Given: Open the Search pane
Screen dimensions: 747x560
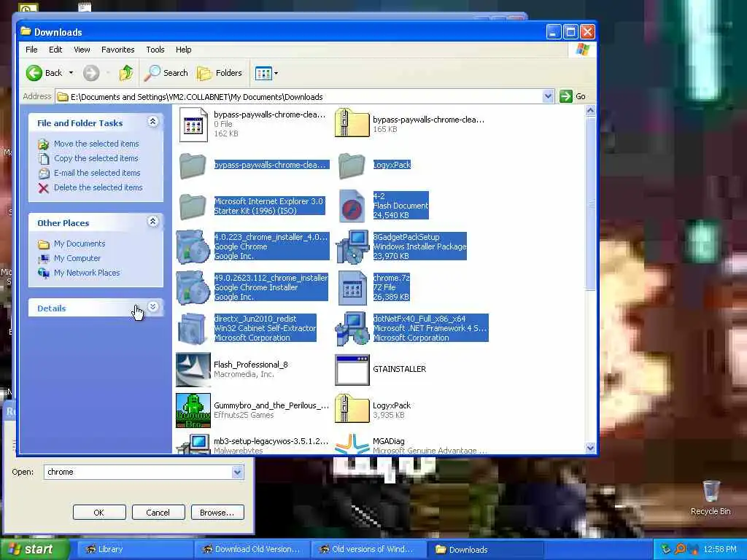Looking at the screenshot, I should [x=166, y=73].
